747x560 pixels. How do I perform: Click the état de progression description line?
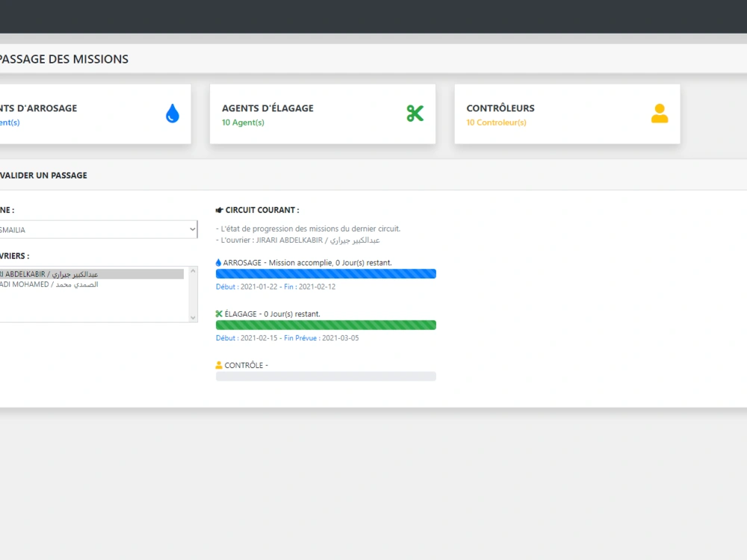point(309,228)
